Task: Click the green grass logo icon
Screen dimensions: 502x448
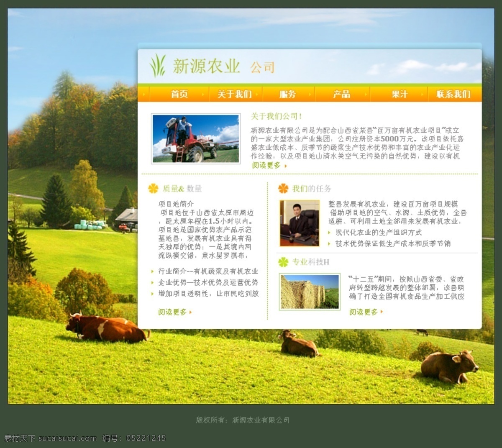Action: click(158, 66)
